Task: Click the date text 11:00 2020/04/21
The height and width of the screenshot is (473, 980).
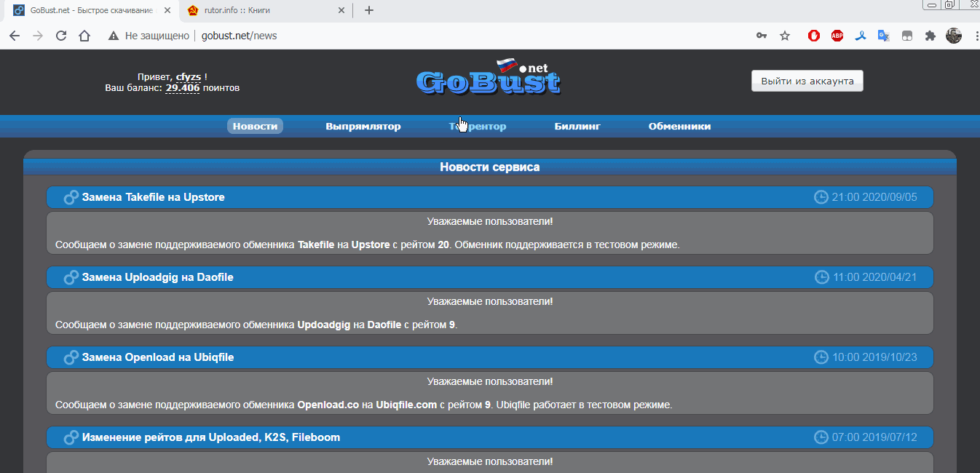Action: tap(874, 277)
